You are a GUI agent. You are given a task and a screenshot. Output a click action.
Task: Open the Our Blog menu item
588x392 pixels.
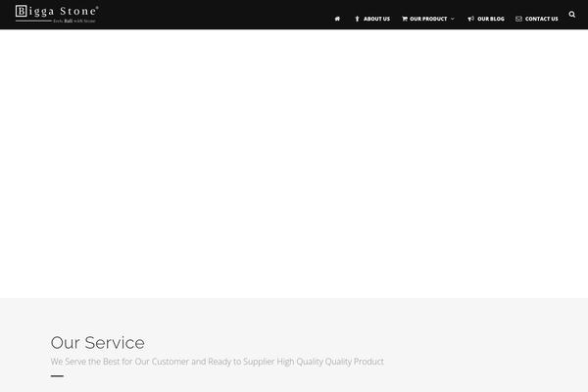click(491, 19)
